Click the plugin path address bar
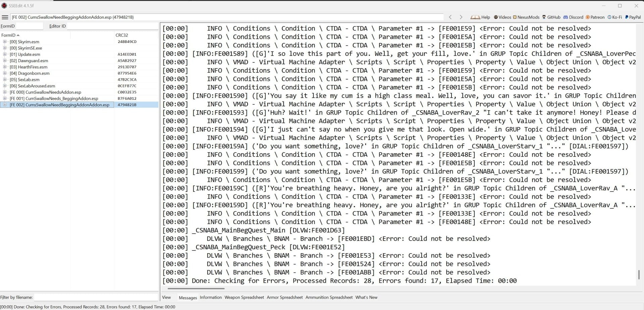This screenshot has width=644, height=310. coord(227,17)
